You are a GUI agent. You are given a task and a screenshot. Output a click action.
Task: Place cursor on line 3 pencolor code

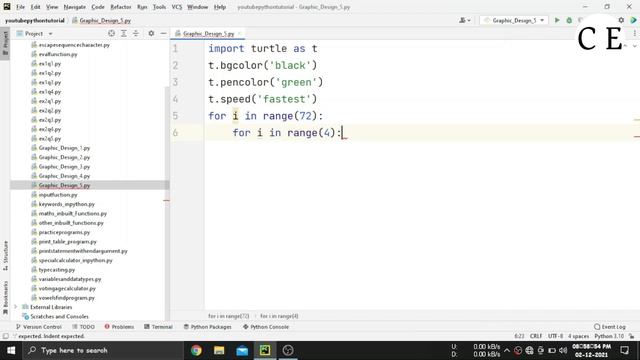tap(265, 82)
